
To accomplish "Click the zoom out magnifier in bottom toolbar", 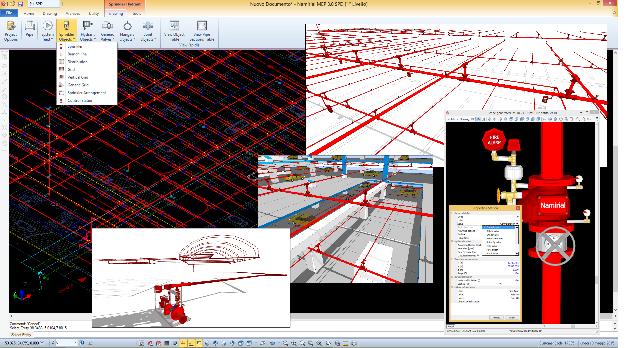I will click(285, 343).
